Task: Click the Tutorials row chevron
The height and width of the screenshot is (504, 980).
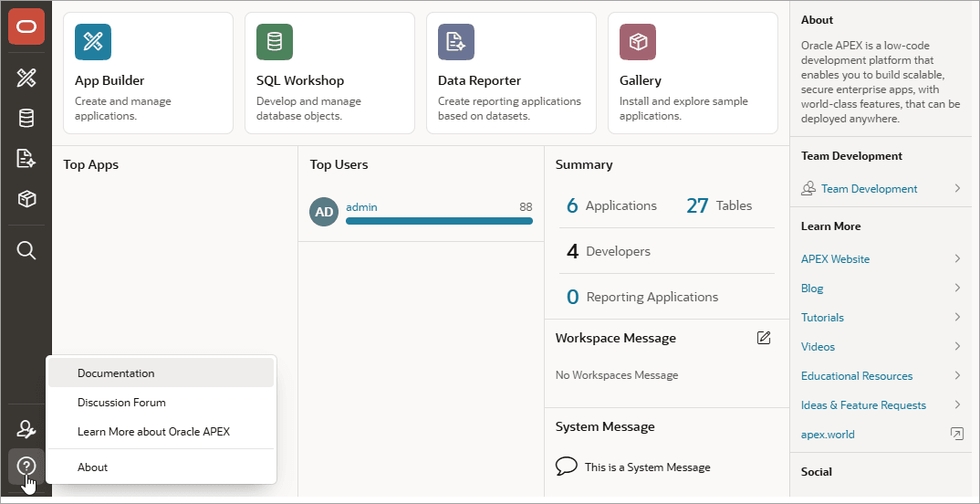Action: pyautogui.click(x=957, y=317)
